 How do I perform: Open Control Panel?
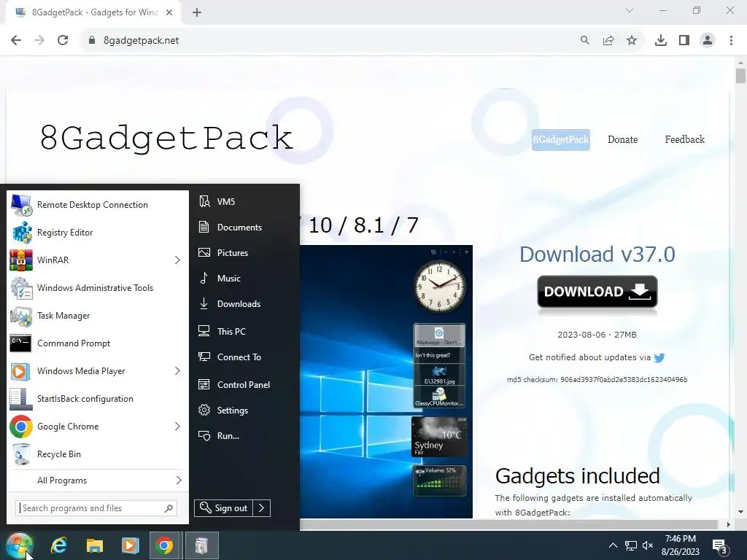[244, 385]
